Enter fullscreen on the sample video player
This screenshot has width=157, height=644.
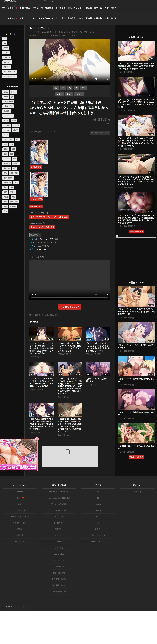[x=101, y=294]
